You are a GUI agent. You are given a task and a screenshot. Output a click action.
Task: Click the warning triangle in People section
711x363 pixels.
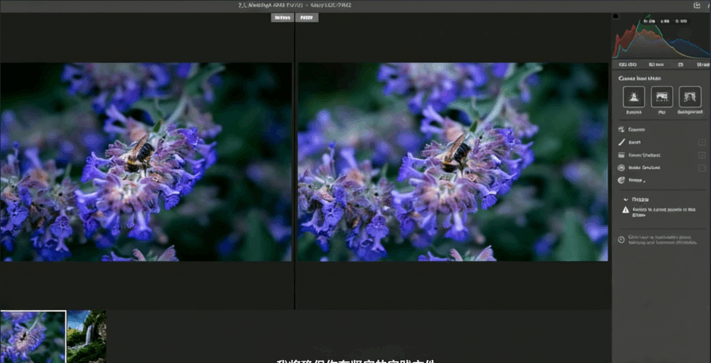coord(626,210)
